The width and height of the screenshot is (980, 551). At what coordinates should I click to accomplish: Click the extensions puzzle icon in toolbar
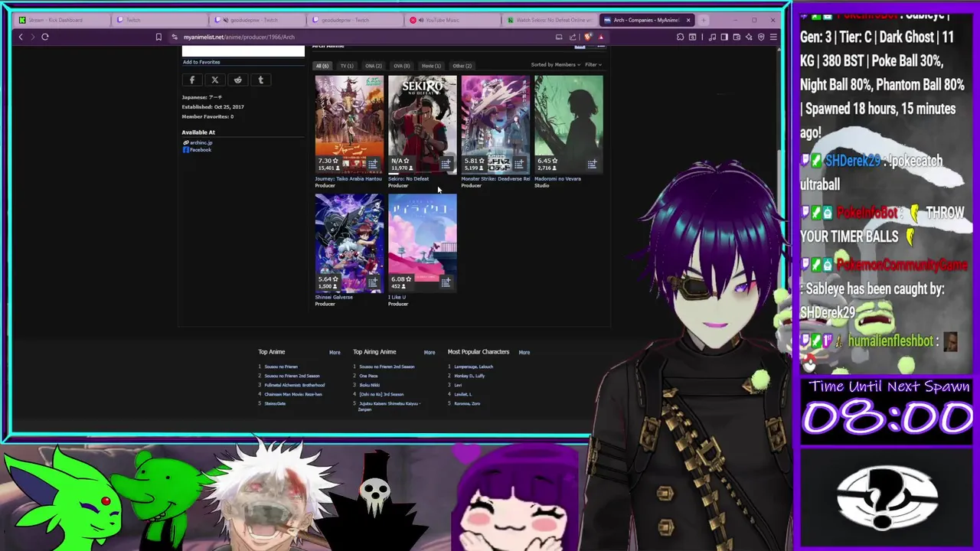coord(680,37)
